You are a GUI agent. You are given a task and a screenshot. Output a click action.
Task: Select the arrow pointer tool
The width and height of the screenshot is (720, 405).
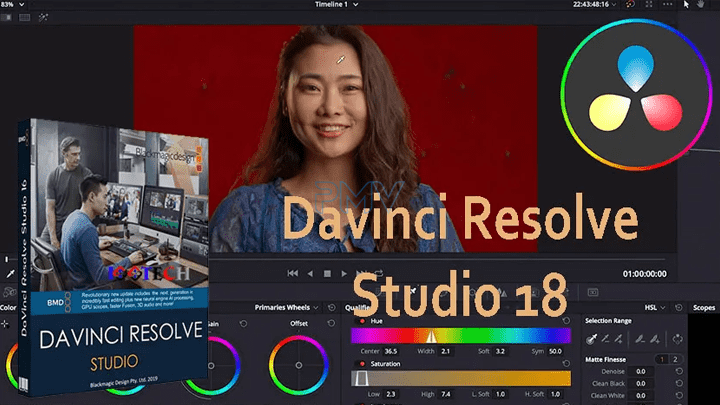pos(686,4)
